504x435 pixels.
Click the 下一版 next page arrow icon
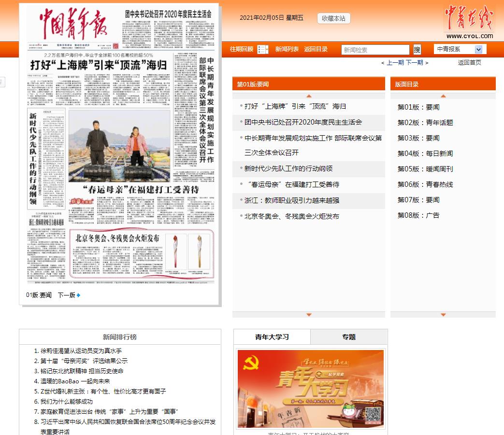79,295
